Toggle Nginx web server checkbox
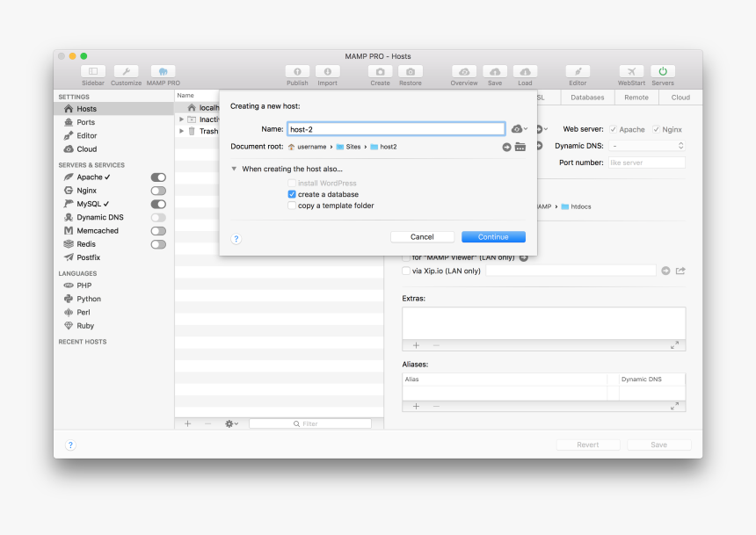 click(656, 129)
